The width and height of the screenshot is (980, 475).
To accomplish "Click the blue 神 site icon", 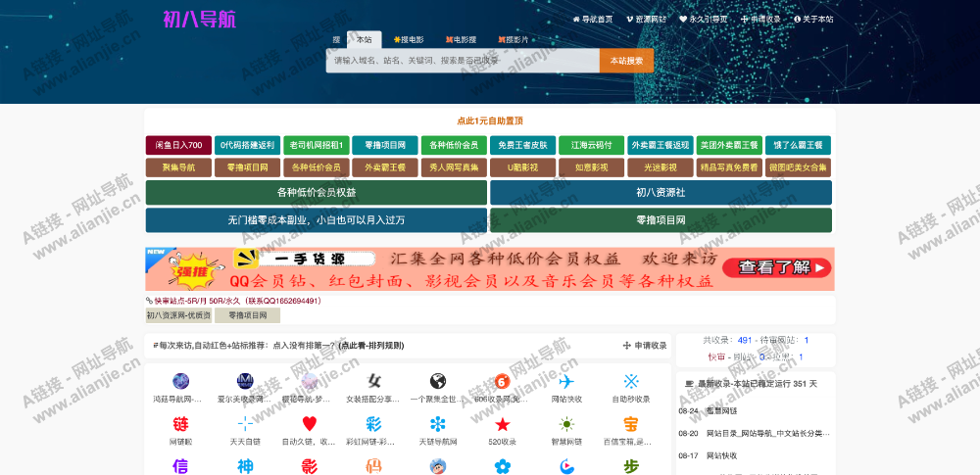I will click(245, 466).
